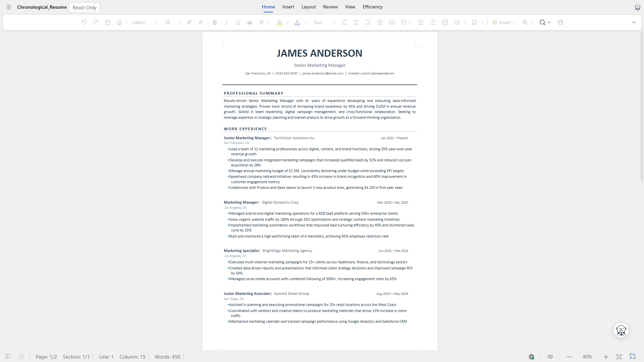Click the full screen expand icon
Screen dimensions: 644x362
633,357
